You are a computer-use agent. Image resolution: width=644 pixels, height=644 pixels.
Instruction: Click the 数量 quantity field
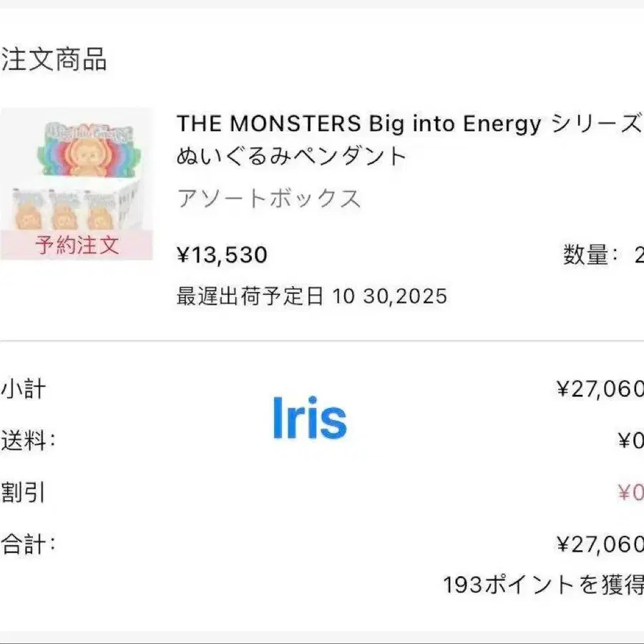(x=602, y=255)
